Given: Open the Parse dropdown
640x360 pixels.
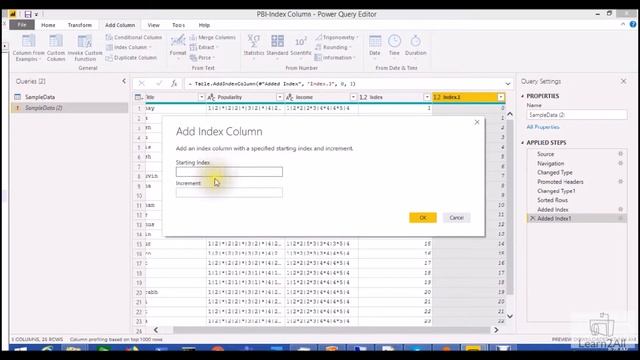Looking at the screenshot, I should 203,58.
